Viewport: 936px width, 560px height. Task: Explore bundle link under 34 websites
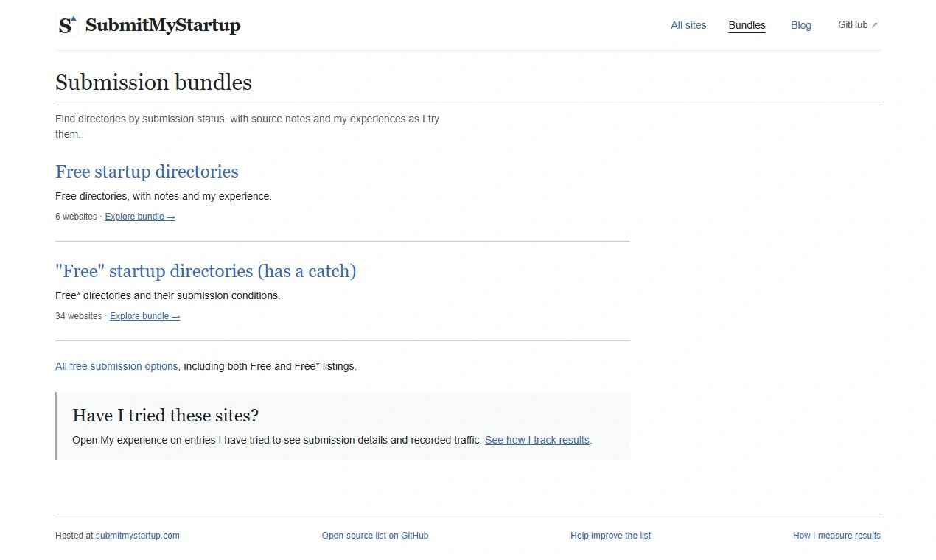click(x=145, y=316)
